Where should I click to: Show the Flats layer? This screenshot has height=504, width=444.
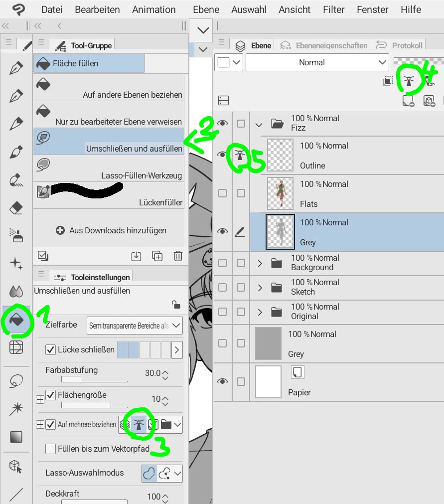[222, 193]
